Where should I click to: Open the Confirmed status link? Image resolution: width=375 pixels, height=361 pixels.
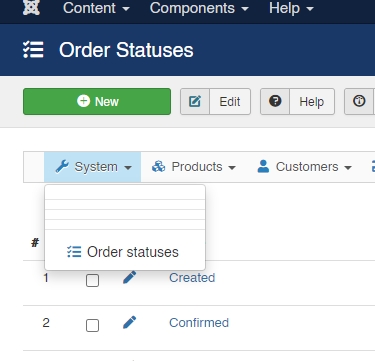pyautogui.click(x=199, y=323)
